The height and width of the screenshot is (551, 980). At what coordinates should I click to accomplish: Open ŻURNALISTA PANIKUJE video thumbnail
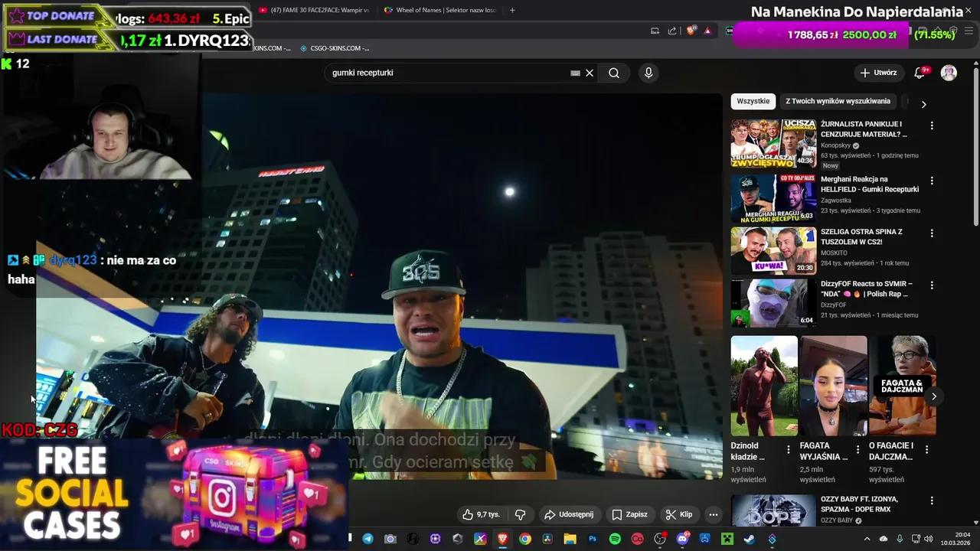coord(773,143)
